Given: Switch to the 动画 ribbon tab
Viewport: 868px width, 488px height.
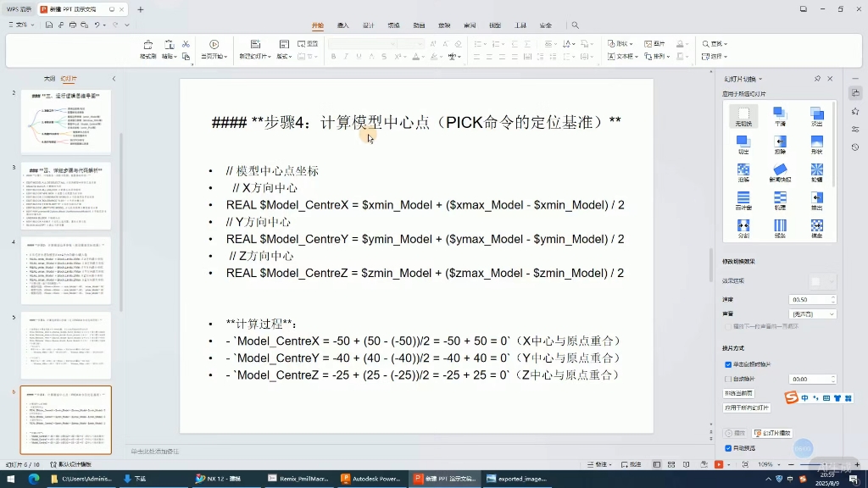Looking at the screenshot, I should point(419,25).
